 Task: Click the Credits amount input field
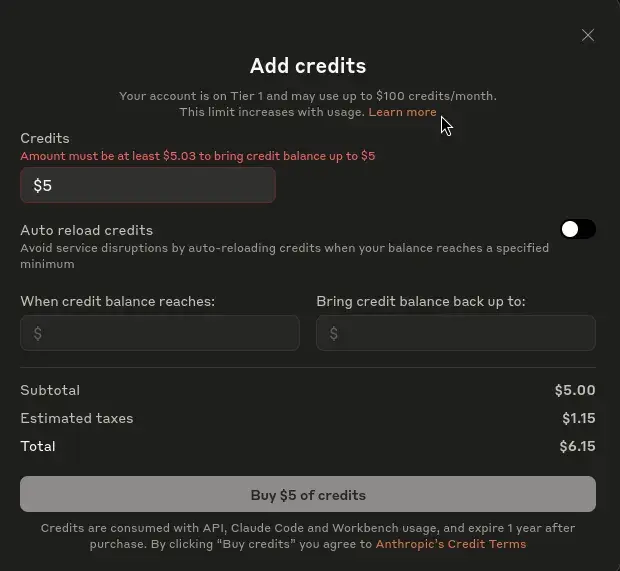point(148,186)
